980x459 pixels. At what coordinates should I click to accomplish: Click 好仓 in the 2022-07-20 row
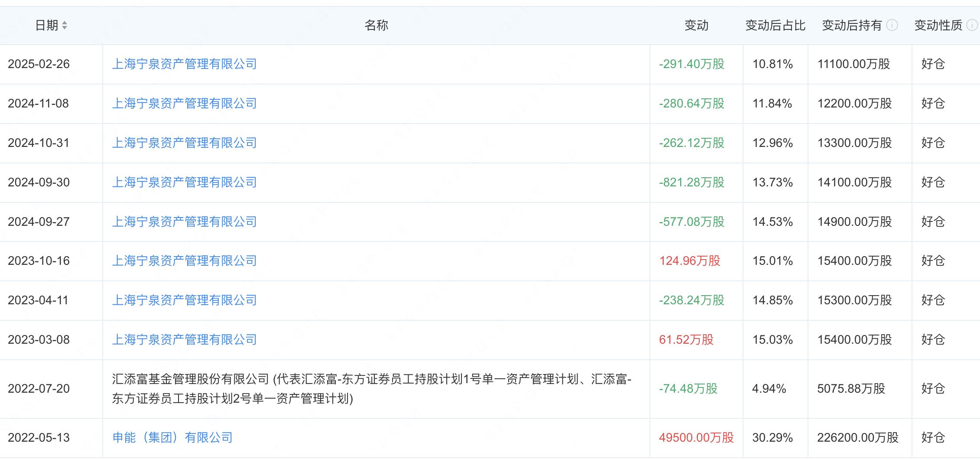[x=933, y=389]
